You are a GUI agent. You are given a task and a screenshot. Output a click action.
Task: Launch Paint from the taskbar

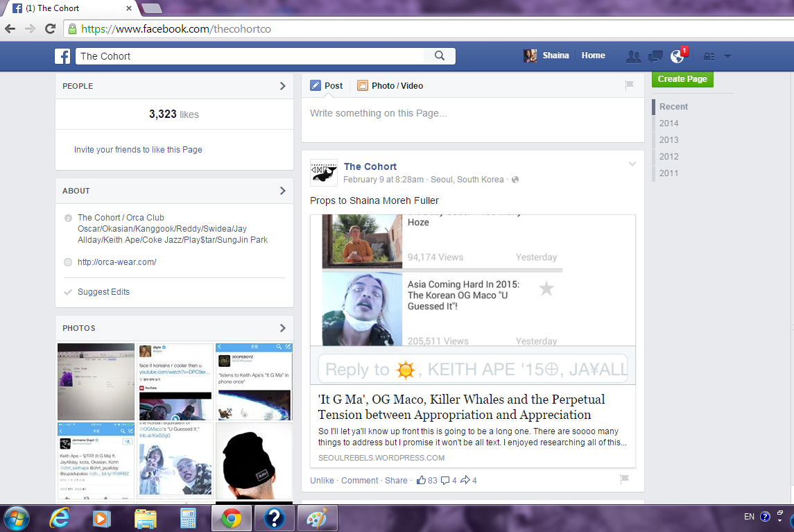(316, 517)
